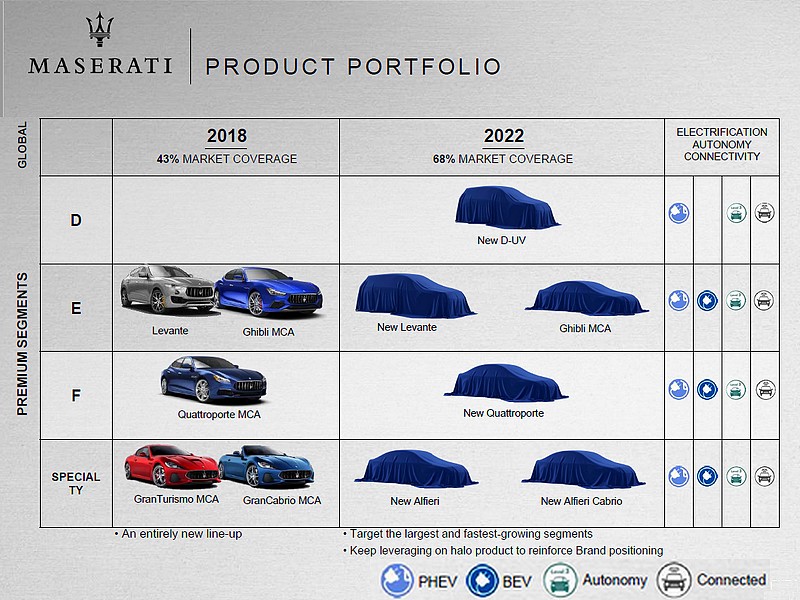Click the "2018" column heading
Viewport: 800px width, 600px height.
coord(227,136)
